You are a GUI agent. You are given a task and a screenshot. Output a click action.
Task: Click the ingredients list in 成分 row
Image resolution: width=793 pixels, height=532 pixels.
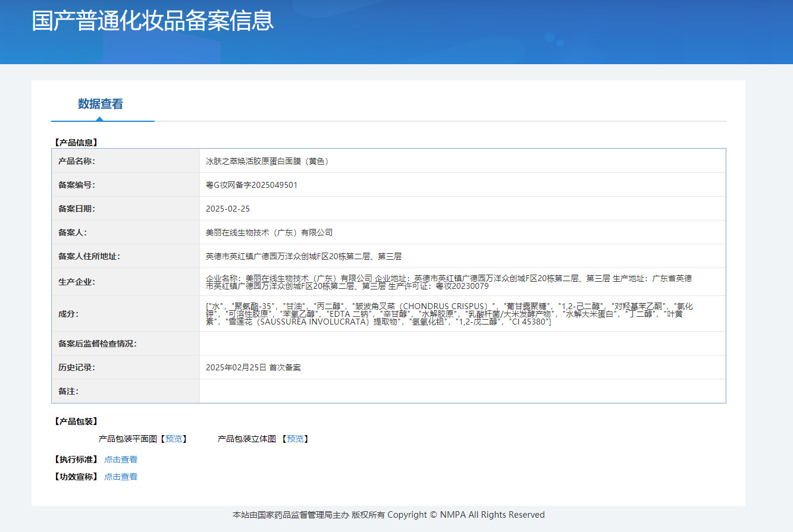pos(449,313)
